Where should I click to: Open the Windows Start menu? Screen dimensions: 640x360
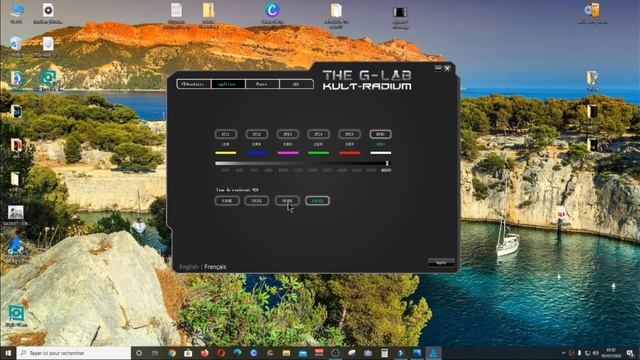8,353
